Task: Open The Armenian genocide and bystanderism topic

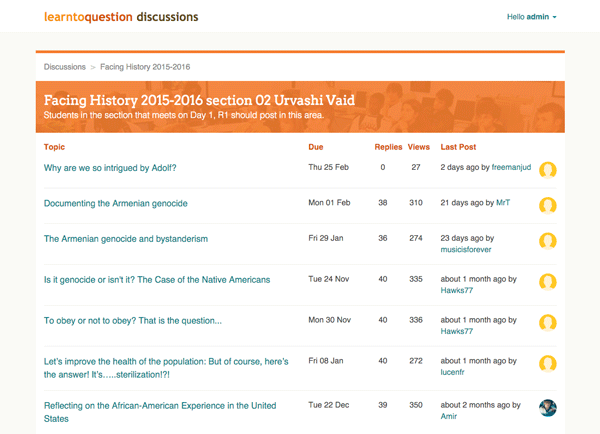Action: click(x=126, y=239)
